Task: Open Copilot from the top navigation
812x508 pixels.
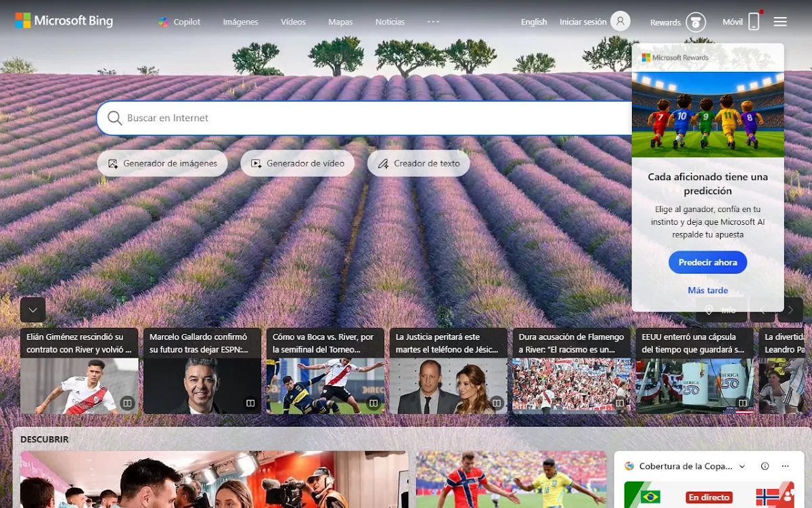Action: coord(179,22)
